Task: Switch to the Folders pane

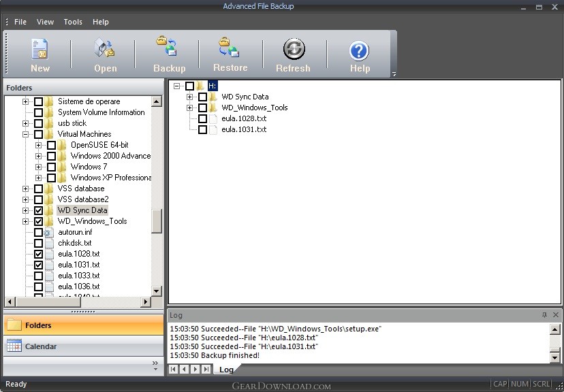Action: tap(84, 325)
